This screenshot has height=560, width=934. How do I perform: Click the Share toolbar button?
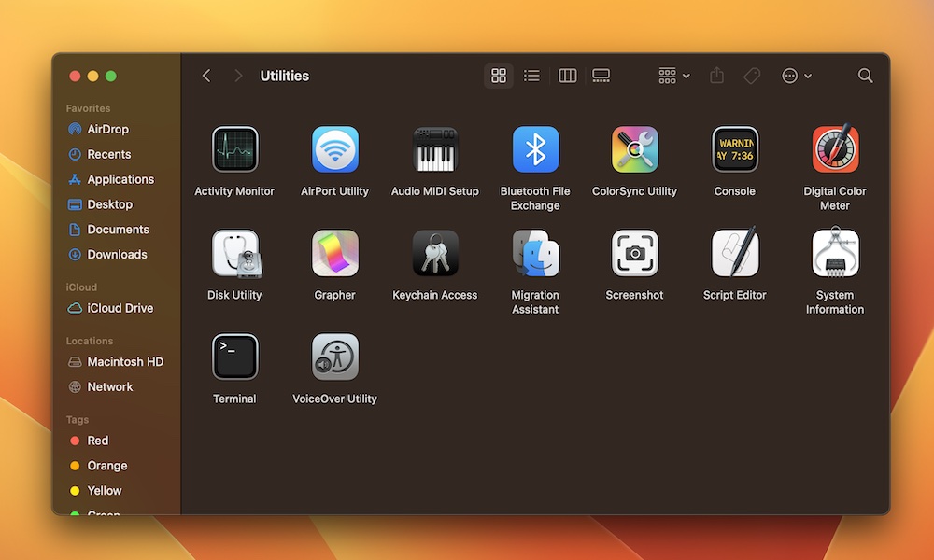716,76
